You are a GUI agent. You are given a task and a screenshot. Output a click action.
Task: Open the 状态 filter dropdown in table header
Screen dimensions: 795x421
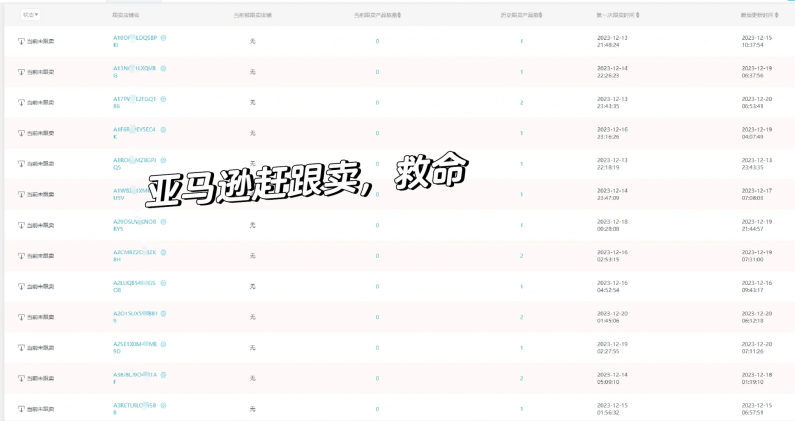tap(30, 15)
